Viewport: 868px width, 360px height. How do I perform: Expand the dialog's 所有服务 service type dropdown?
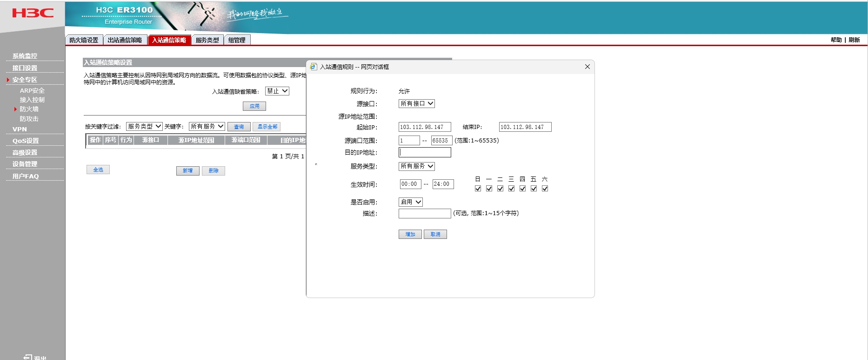417,166
